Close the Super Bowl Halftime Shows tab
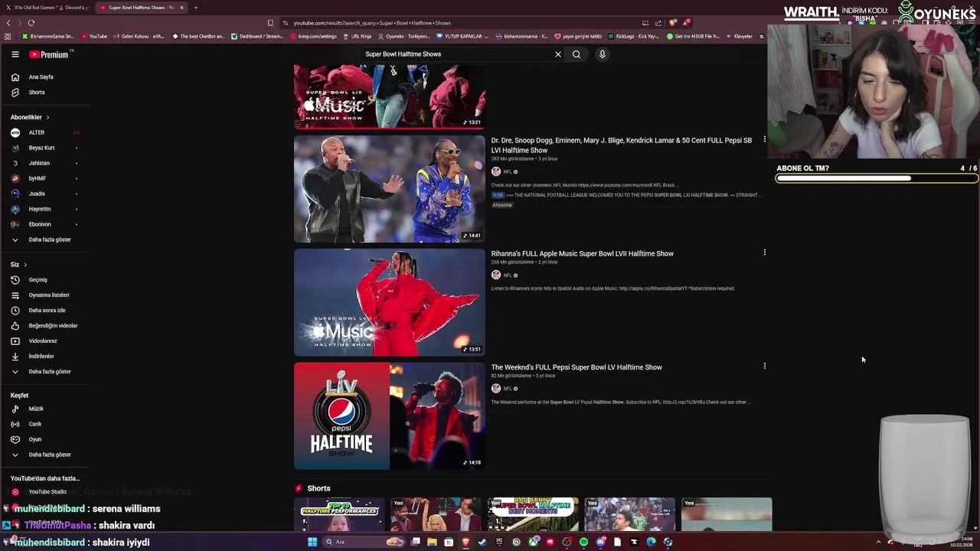Viewport: 980px width, 551px height. 181,8
